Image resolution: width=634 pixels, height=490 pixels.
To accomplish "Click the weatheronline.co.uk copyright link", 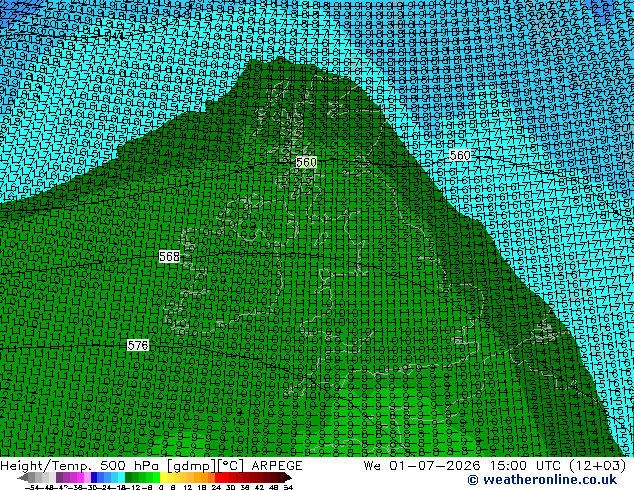I will point(542,480).
